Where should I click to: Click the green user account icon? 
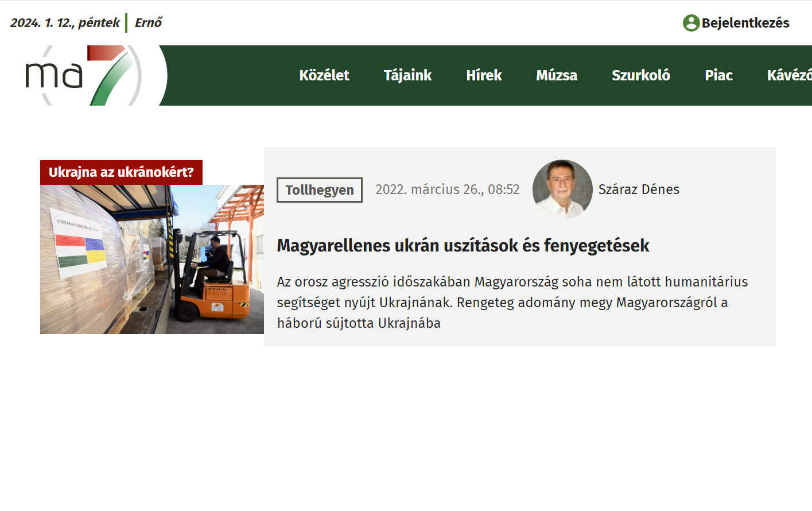[691, 23]
